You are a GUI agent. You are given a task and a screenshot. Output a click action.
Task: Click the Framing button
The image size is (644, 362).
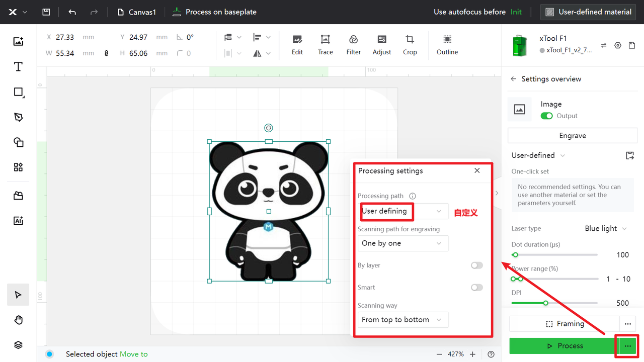(565, 324)
